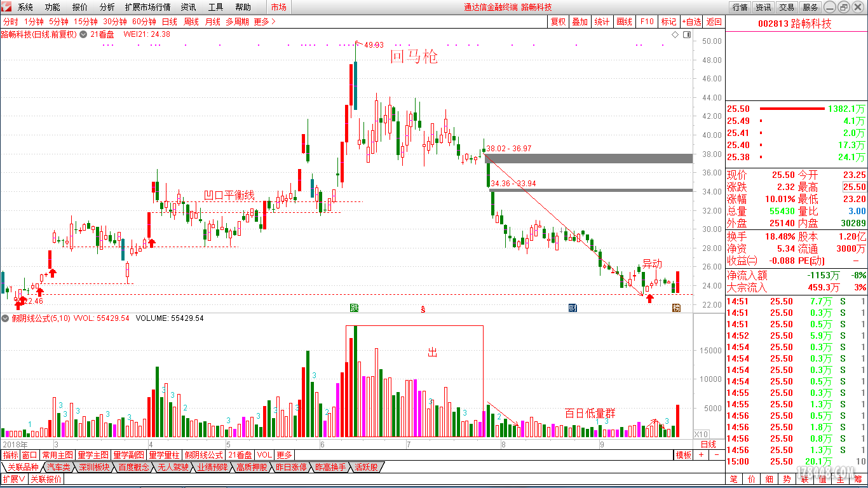This screenshot has width=868, height=488.
Task: Expand 更多 indicator list at bottom
Action: [284, 455]
